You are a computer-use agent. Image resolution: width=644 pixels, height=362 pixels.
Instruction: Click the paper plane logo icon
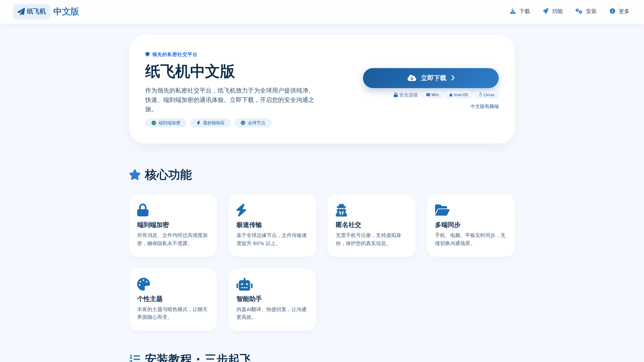21,12
